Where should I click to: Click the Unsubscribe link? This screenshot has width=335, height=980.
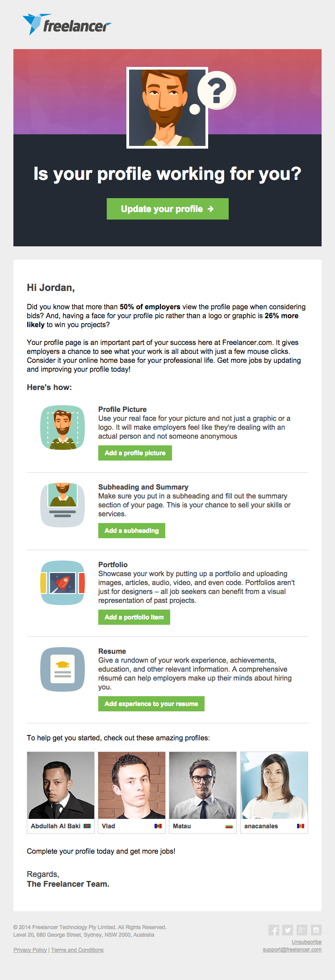pos(306,942)
